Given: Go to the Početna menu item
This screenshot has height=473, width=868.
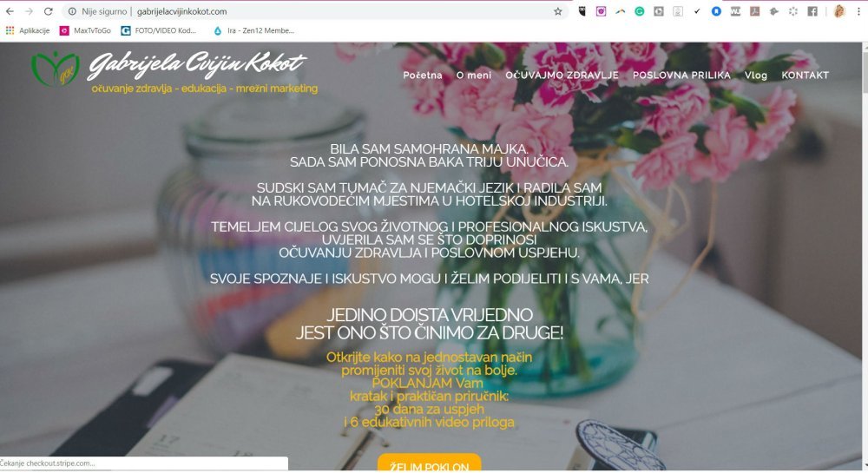Looking at the screenshot, I should click(x=423, y=76).
